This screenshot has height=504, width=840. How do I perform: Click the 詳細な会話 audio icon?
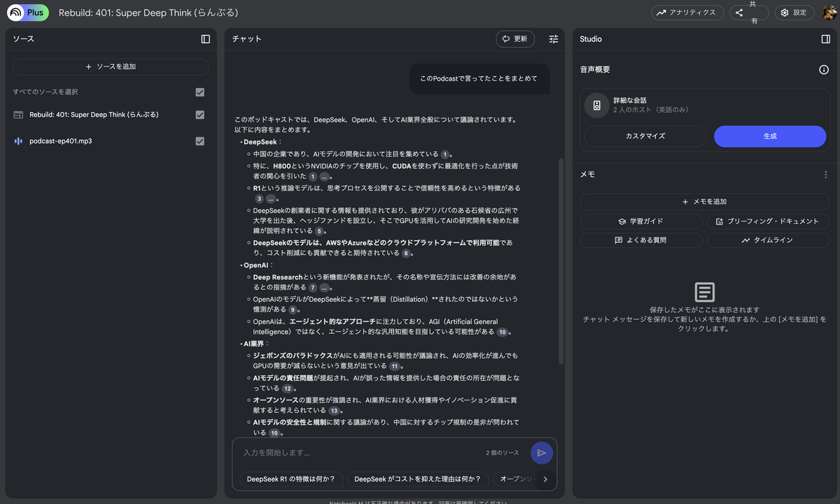coord(597,106)
